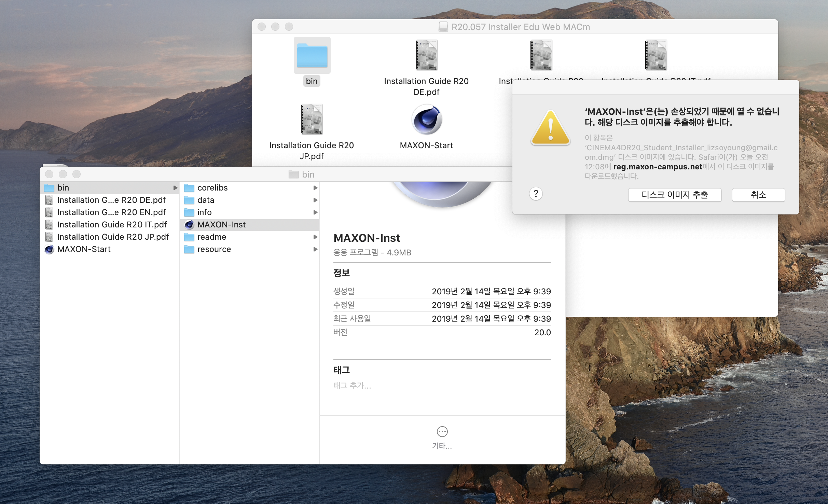The image size is (828, 504).
Task: Select the bin folder icon in installer window
Action: coord(312,56)
